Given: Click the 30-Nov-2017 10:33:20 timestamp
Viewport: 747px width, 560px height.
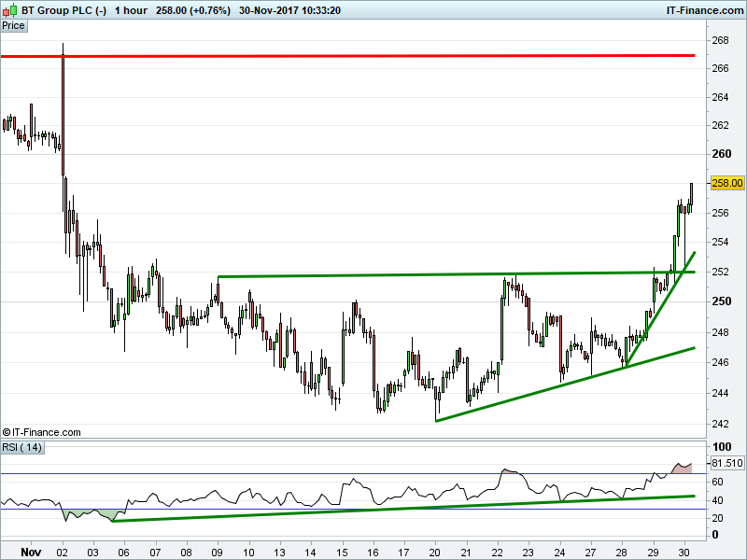Looking at the screenshot, I should pyautogui.click(x=289, y=10).
